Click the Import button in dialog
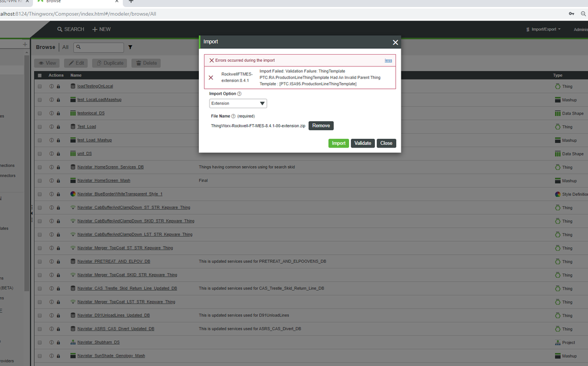 pos(338,143)
